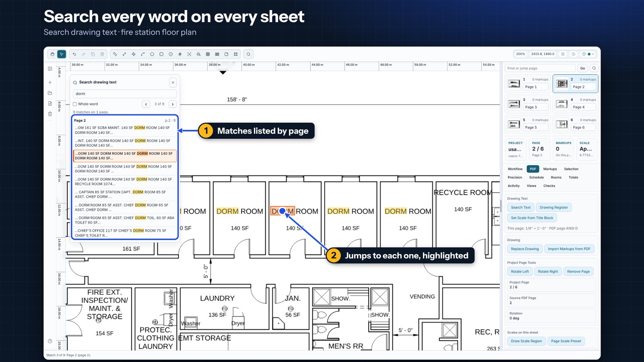Switch to the Workflow tab
644x362 pixels.
click(x=515, y=169)
